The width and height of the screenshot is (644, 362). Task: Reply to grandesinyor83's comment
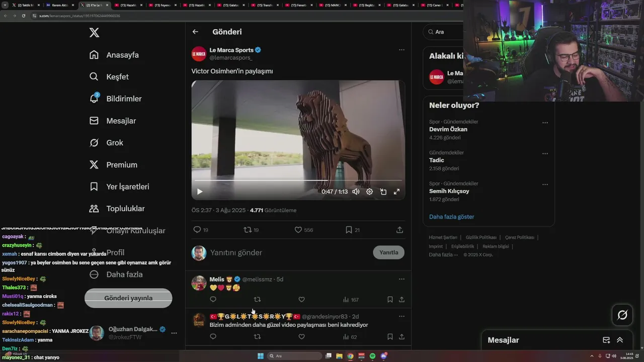click(x=213, y=337)
